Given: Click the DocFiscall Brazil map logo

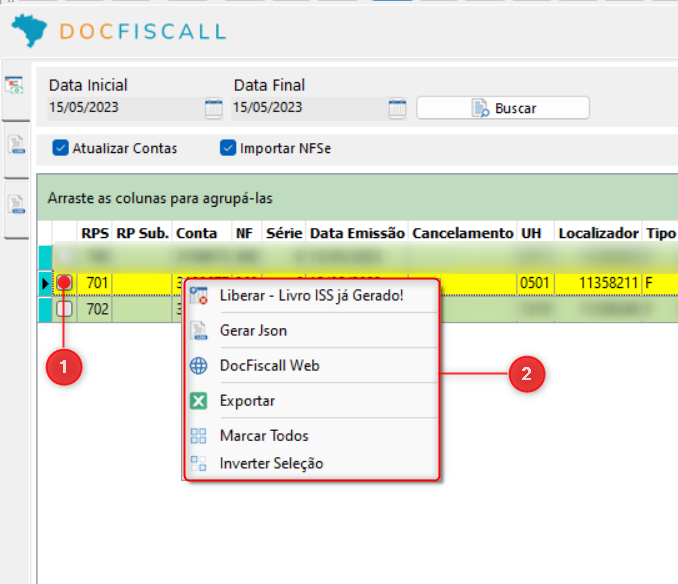Looking at the screenshot, I should pos(29,30).
